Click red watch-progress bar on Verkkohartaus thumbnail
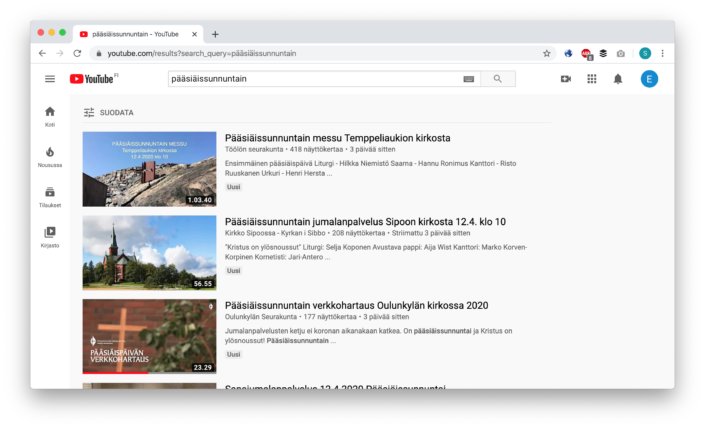 tap(116, 373)
